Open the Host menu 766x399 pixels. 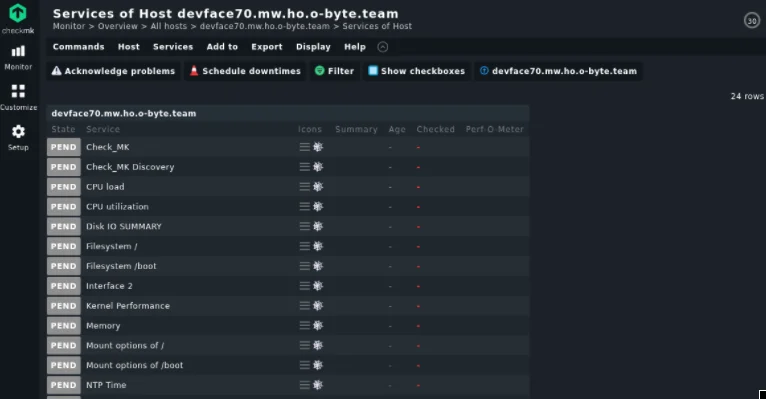click(x=128, y=47)
